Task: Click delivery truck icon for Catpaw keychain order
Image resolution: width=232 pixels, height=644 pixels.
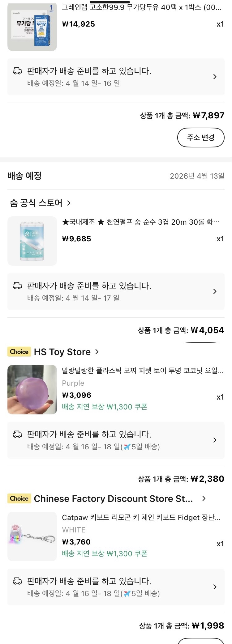Action: click(x=17, y=582)
